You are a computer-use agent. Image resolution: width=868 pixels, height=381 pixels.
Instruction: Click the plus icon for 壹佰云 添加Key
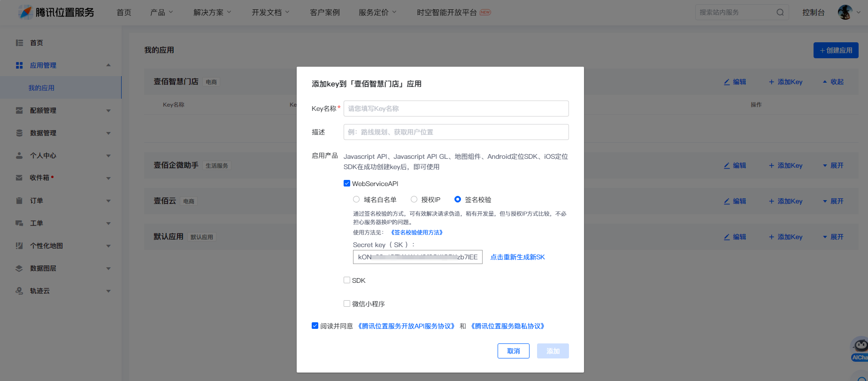(x=771, y=201)
